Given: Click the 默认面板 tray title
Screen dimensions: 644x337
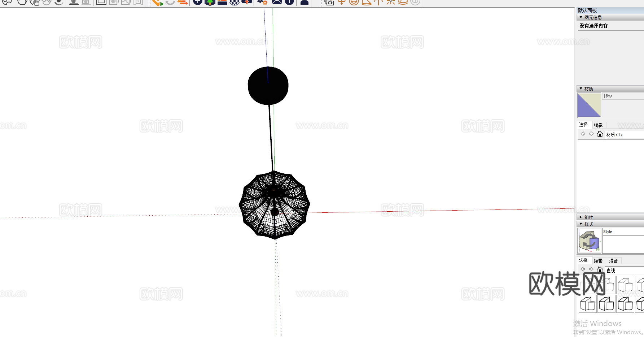Looking at the screenshot, I should pyautogui.click(x=587, y=10).
